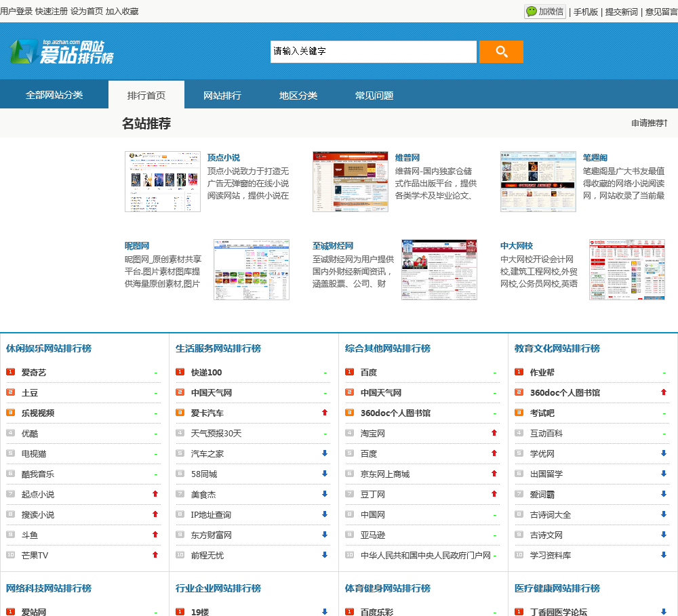The image size is (678, 616).
Task: Open the 至诚财经网 site thumbnail
Action: tap(439, 270)
